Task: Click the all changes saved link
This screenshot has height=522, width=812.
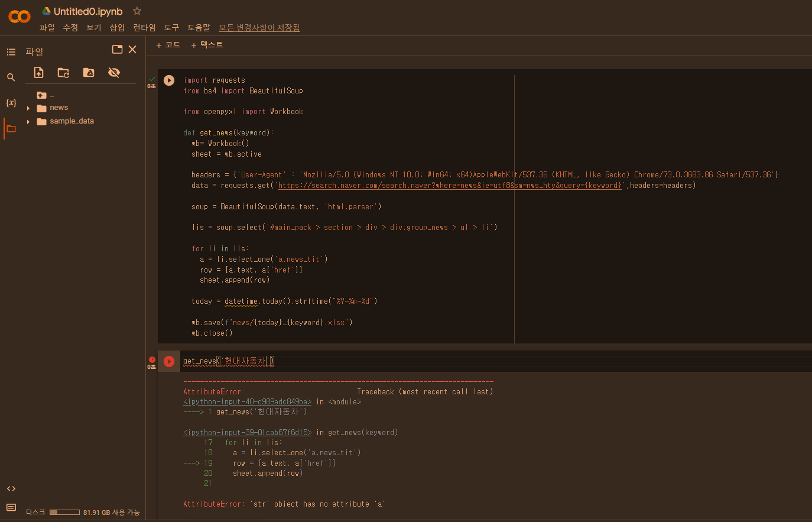Action: coord(259,28)
